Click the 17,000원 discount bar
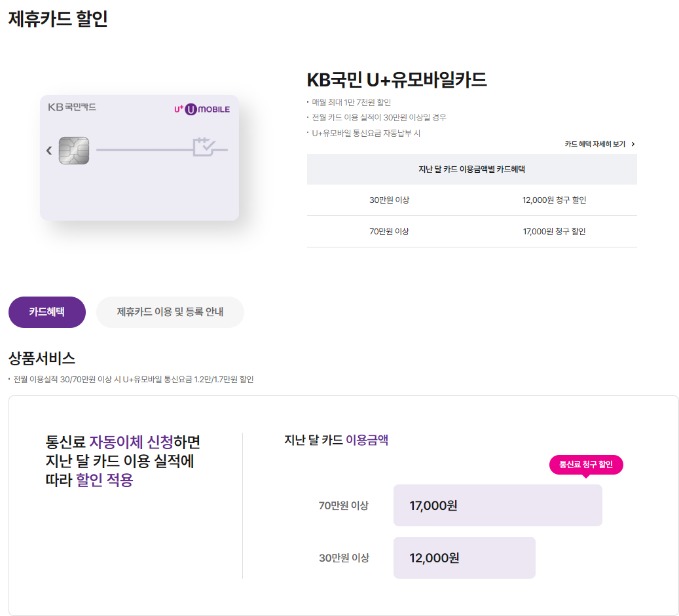The height and width of the screenshot is (616, 679). coord(498,505)
